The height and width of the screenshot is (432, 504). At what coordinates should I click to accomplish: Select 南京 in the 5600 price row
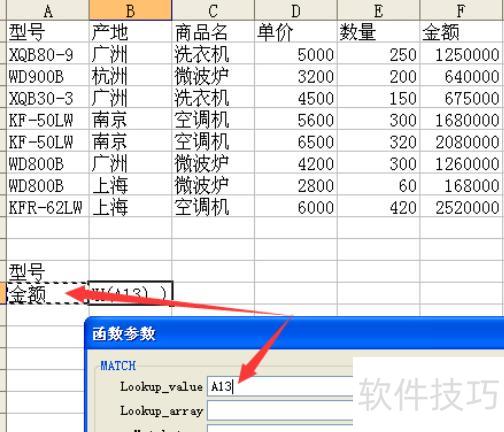click(130, 119)
